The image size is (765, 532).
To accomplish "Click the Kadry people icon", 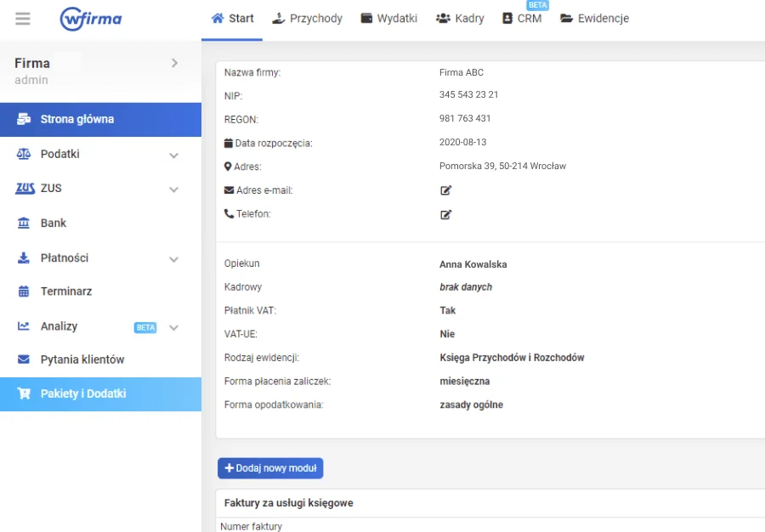I will tap(443, 19).
